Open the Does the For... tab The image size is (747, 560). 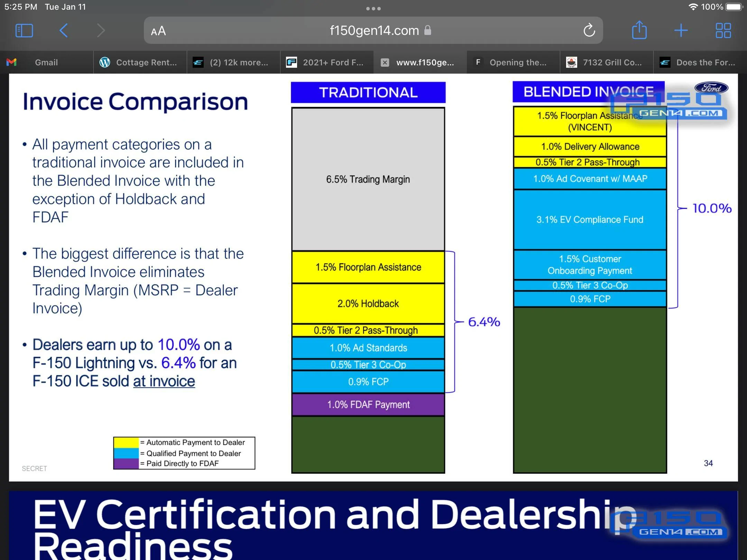click(x=700, y=62)
